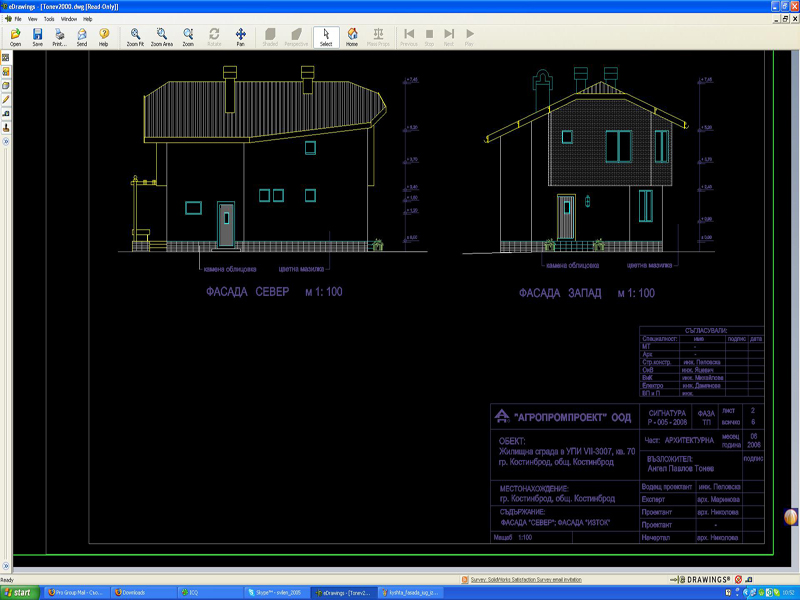Pick the Zoom magnifier tool
The width and height of the screenshot is (800, 600).
pos(188,37)
